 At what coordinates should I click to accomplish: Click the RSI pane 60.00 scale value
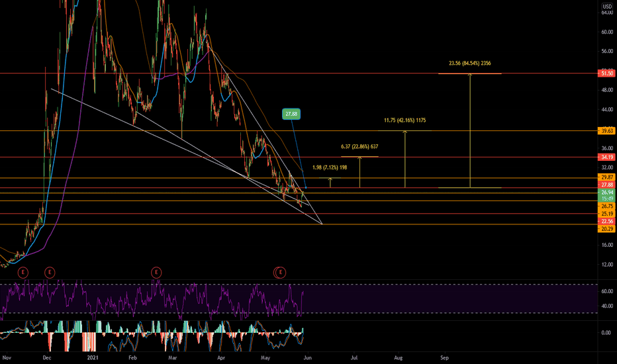click(x=607, y=292)
